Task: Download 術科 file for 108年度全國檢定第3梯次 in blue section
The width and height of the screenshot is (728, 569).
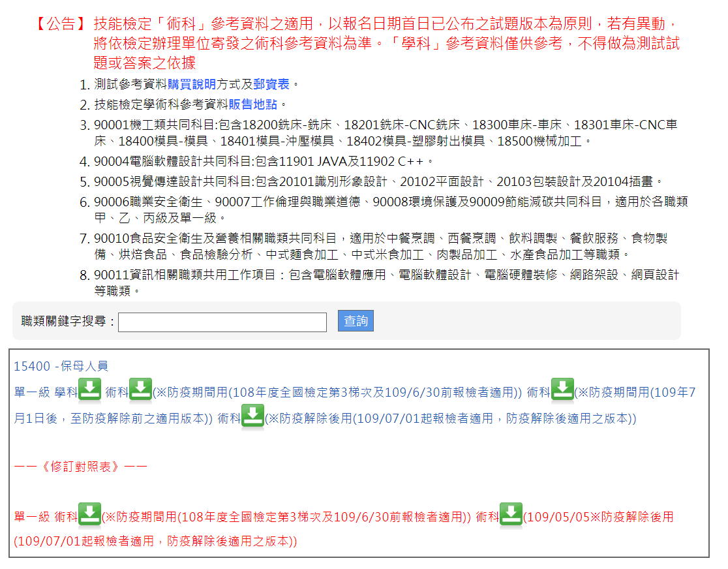Action: (140, 390)
